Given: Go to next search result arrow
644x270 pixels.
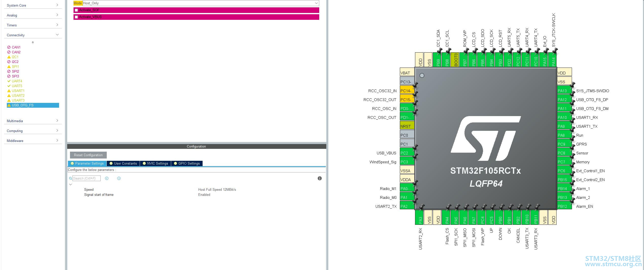Looking at the screenshot, I should click(x=119, y=178).
